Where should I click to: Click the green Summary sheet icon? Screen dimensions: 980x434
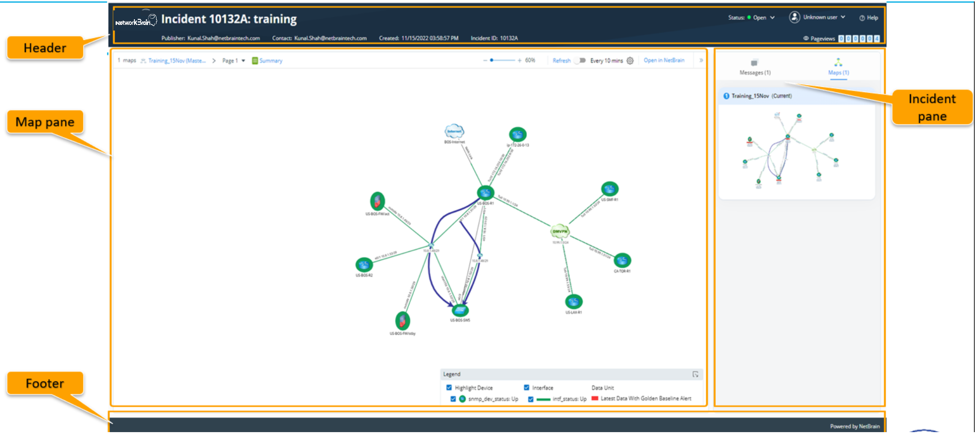(x=255, y=61)
